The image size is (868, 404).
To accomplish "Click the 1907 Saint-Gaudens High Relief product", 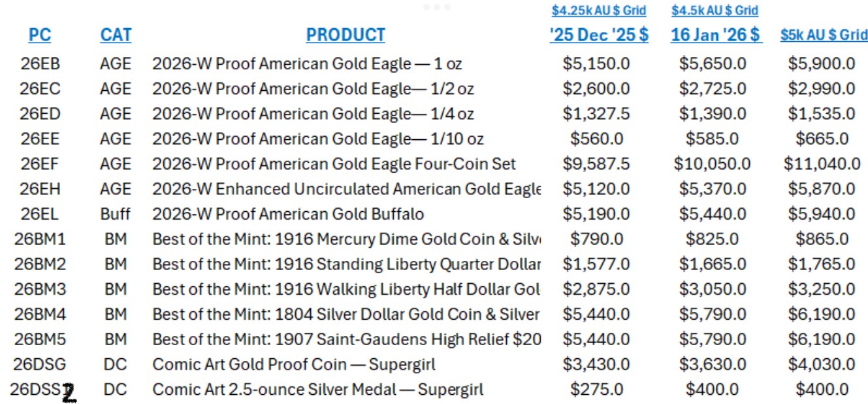I will pos(346,339).
